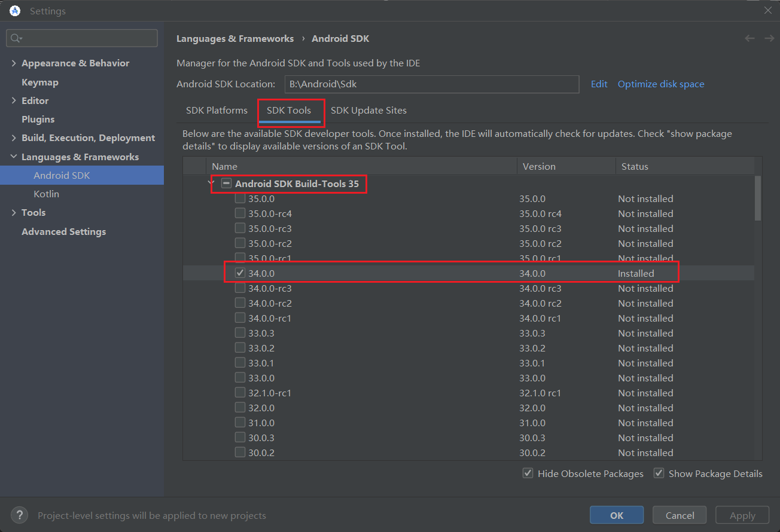Check the 32.0.0 checkbox

tap(240, 408)
